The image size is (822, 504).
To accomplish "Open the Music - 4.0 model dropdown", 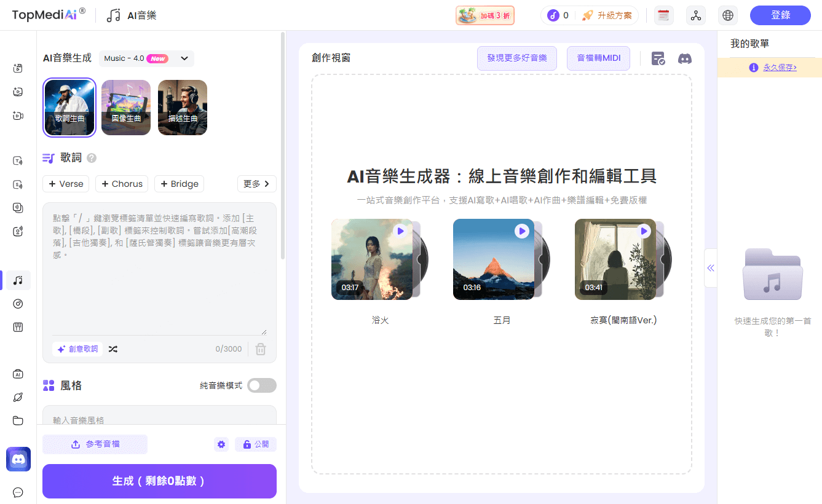I will tap(146, 58).
